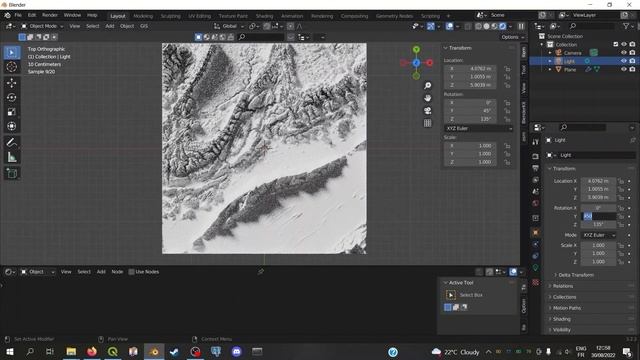This screenshot has height=360, width=640.
Task: Switch to rendered viewport shading
Action: click(x=502, y=26)
